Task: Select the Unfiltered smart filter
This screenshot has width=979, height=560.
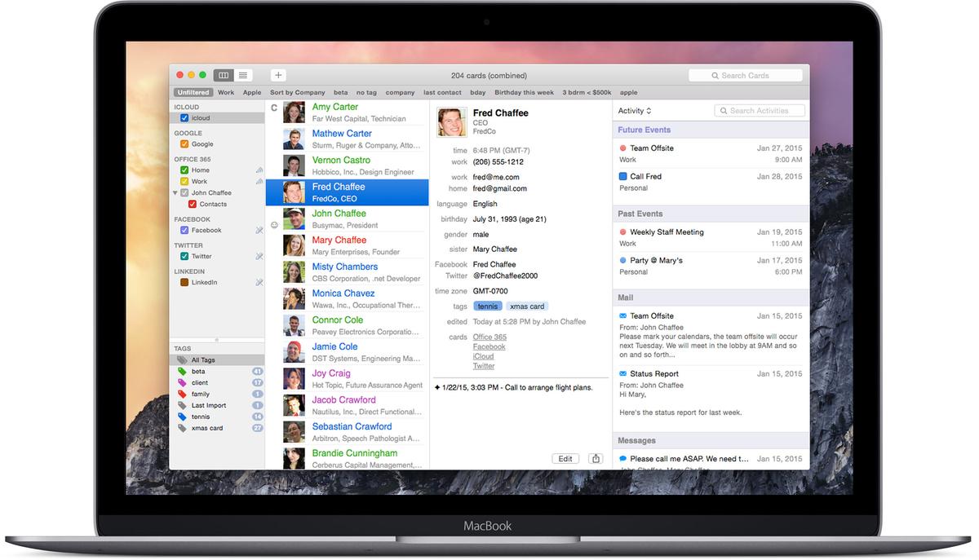Action: pyautogui.click(x=193, y=93)
